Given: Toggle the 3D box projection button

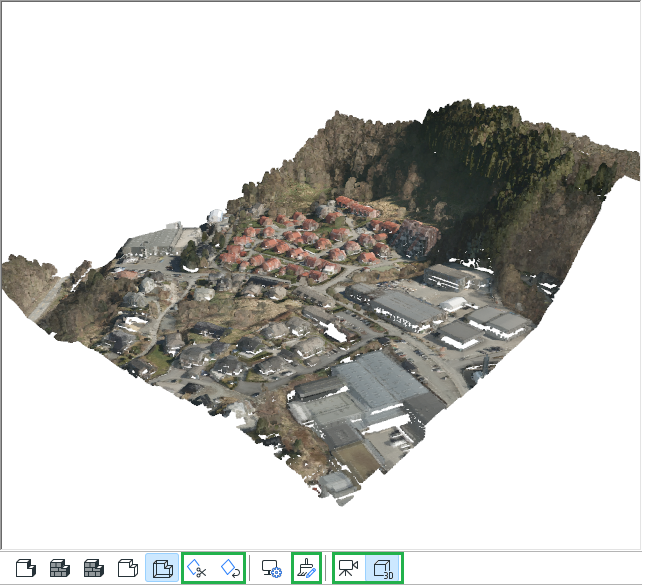Looking at the screenshot, I should pyautogui.click(x=383, y=569).
